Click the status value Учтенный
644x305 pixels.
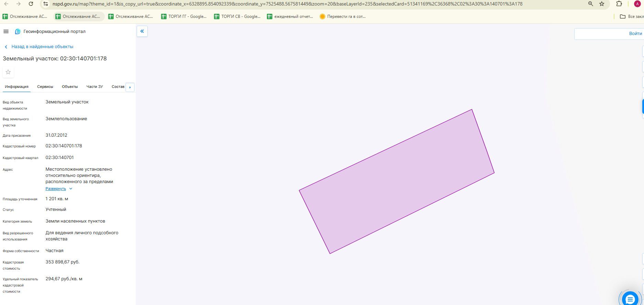56,210
